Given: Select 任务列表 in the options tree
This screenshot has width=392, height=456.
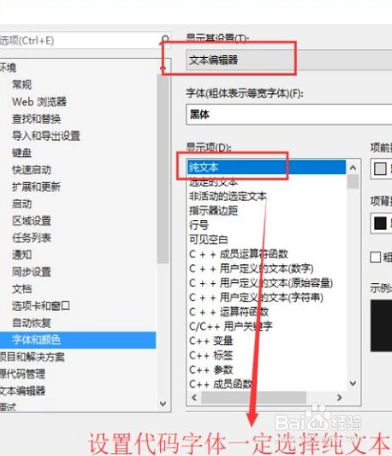Looking at the screenshot, I should 32,238.
